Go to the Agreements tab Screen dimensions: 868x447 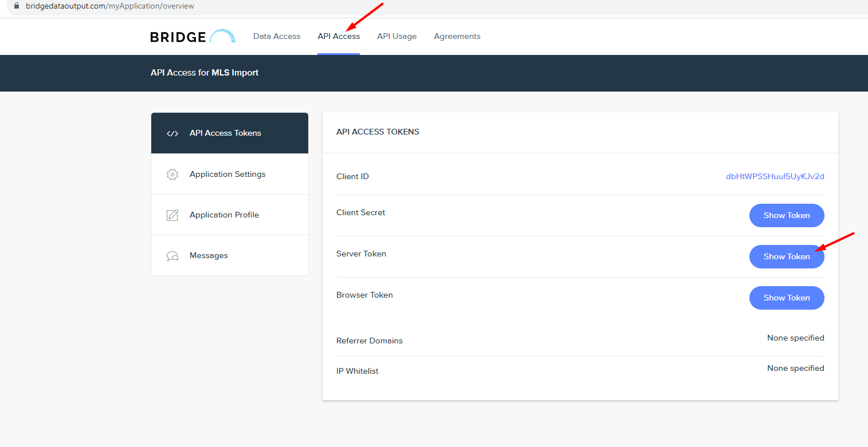tap(457, 36)
